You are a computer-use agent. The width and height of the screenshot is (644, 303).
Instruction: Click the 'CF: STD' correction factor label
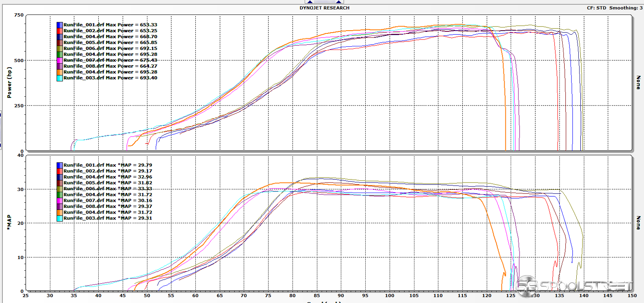coord(596,8)
